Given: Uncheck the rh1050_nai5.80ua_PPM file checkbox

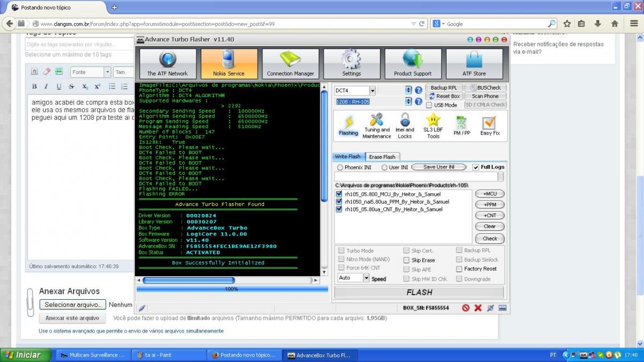Looking at the screenshot, I should pyautogui.click(x=339, y=202).
